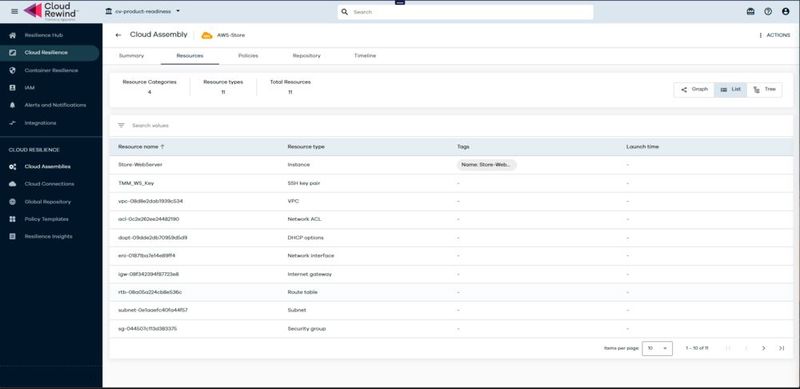Click the Global Repository globe icon

[x=13, y=202]
